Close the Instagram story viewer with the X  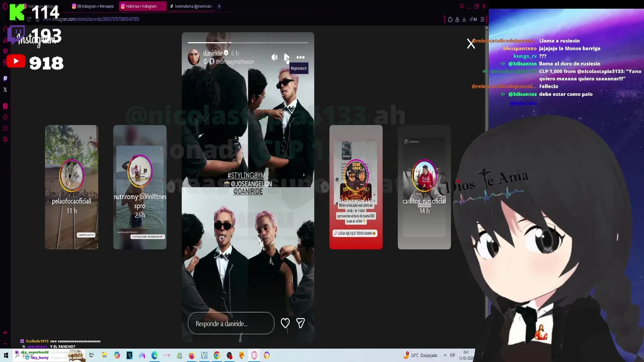click(471, 44)
